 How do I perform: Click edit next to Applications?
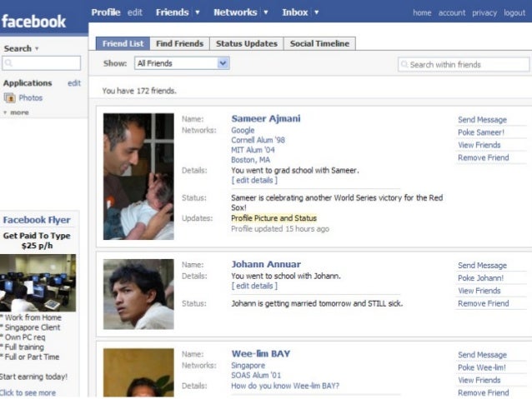(74, 83)
